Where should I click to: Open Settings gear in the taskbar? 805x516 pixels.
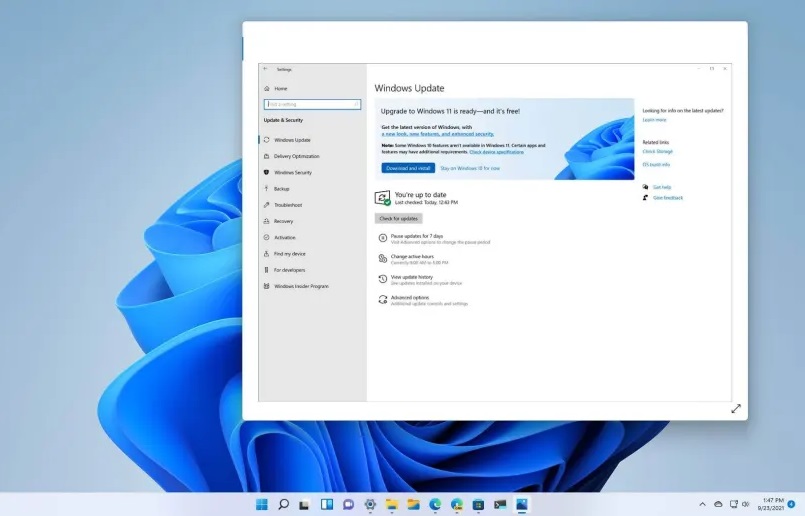click(x=370, y=504)
